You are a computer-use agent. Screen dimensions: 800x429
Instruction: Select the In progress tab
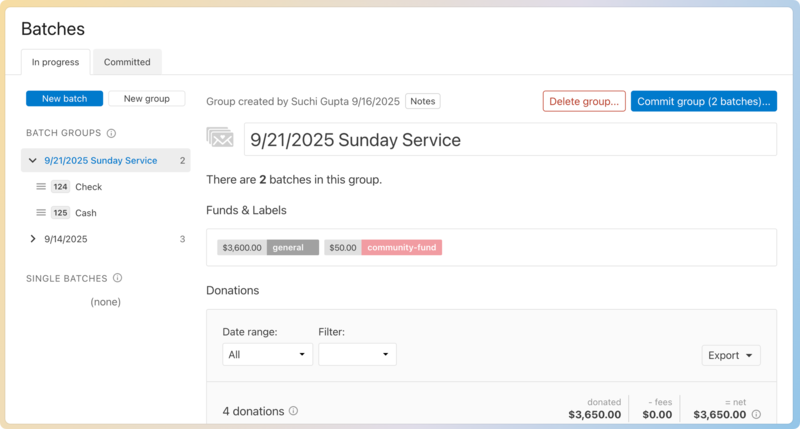[55, 62]
